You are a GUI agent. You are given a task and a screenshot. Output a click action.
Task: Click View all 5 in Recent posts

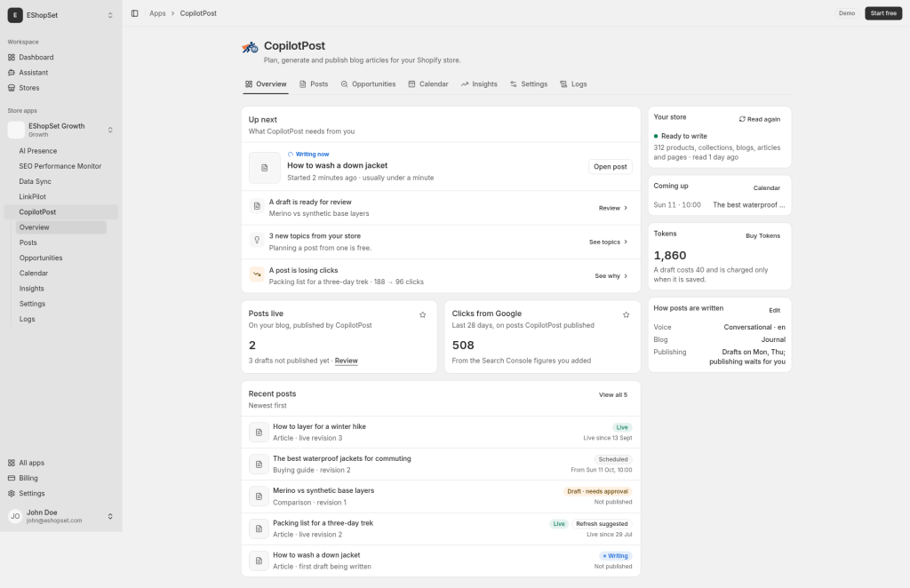coord(613,395)
